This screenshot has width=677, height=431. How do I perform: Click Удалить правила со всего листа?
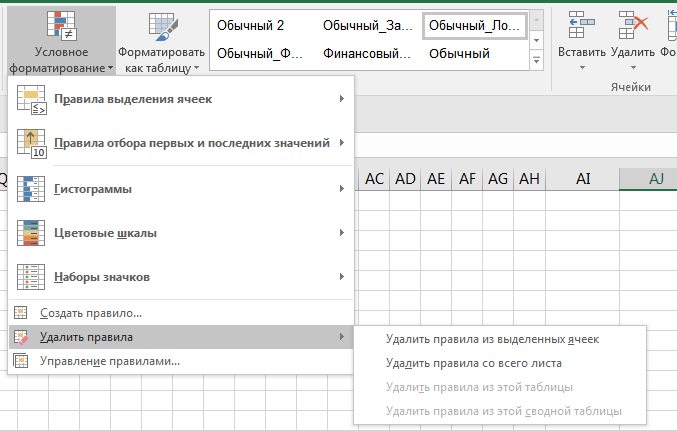(473, 363)
